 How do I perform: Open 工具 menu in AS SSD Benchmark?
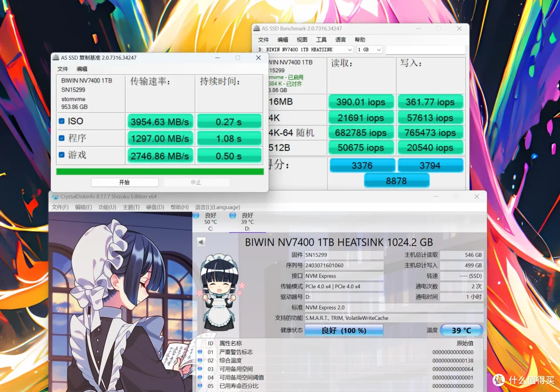click(321, 39)
